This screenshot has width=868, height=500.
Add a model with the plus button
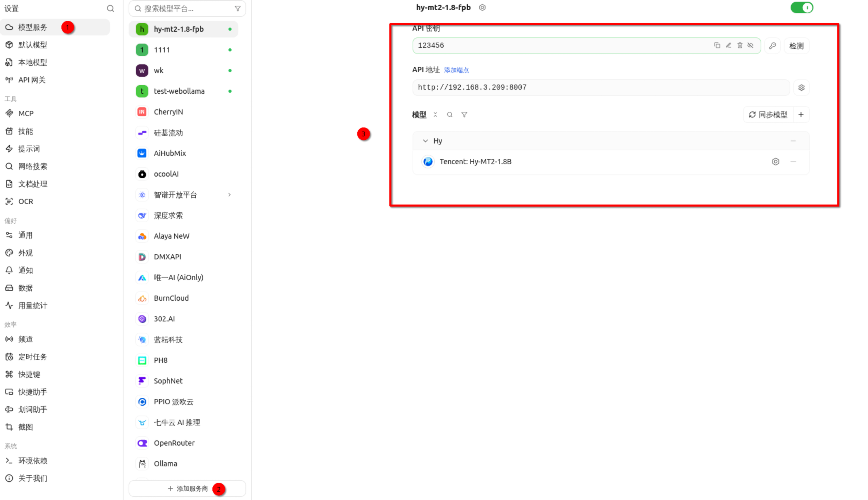tap(801, 115)
